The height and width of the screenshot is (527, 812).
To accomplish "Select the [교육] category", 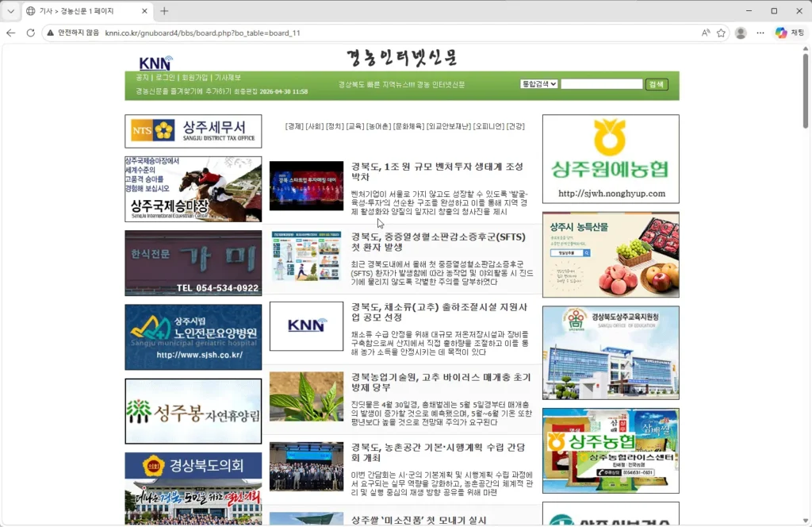I will [354, 126].
